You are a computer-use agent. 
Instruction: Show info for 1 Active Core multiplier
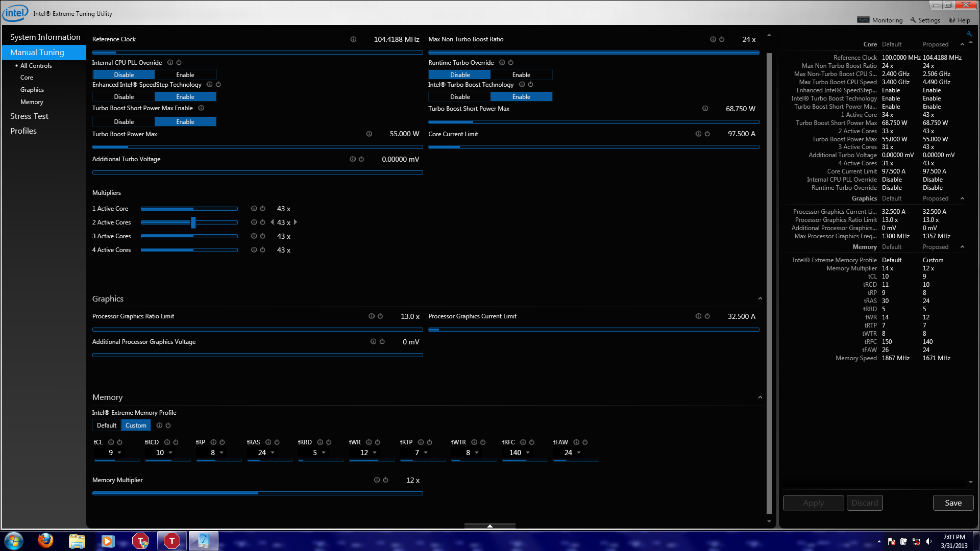click(254, 209)
